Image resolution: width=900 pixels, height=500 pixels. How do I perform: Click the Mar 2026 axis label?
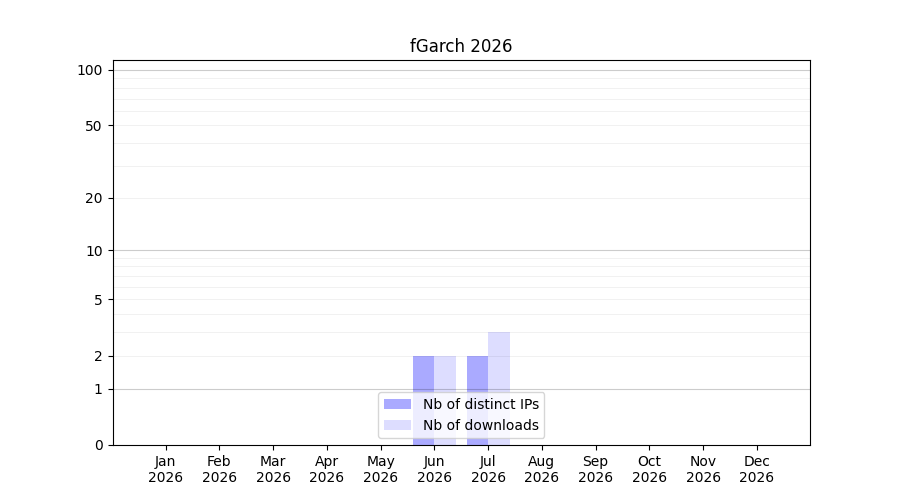point(273,470)
